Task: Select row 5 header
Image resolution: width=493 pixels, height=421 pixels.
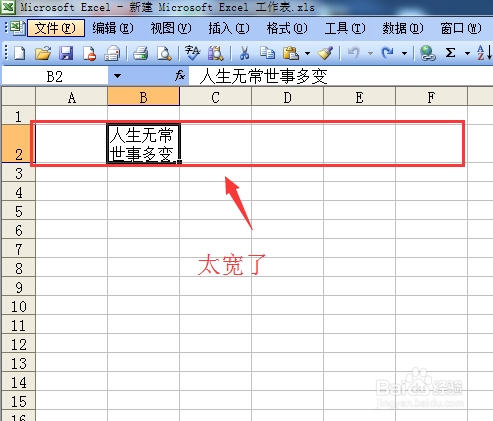Action: click(18, 211)
